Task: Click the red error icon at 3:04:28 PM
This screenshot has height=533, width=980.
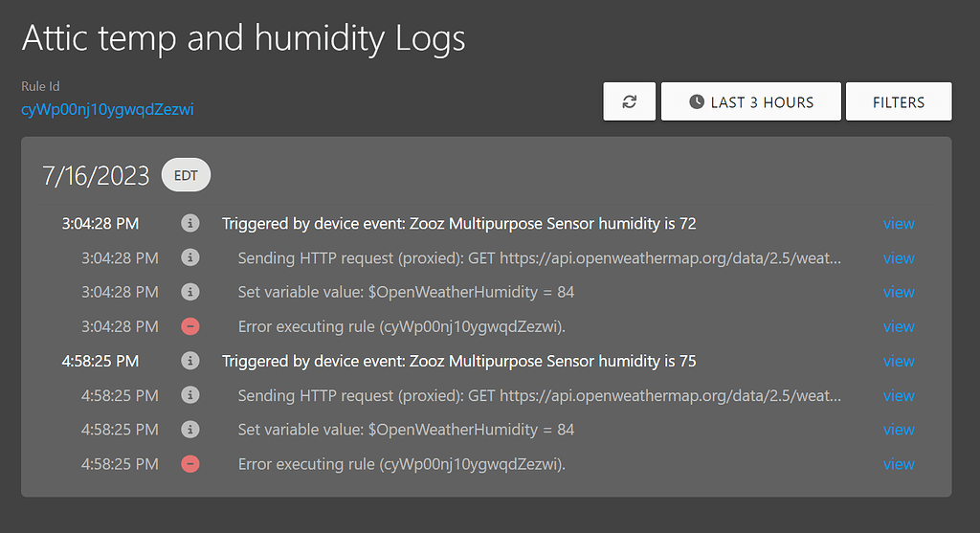Action: pyautogui.click(x=190, y=326)
